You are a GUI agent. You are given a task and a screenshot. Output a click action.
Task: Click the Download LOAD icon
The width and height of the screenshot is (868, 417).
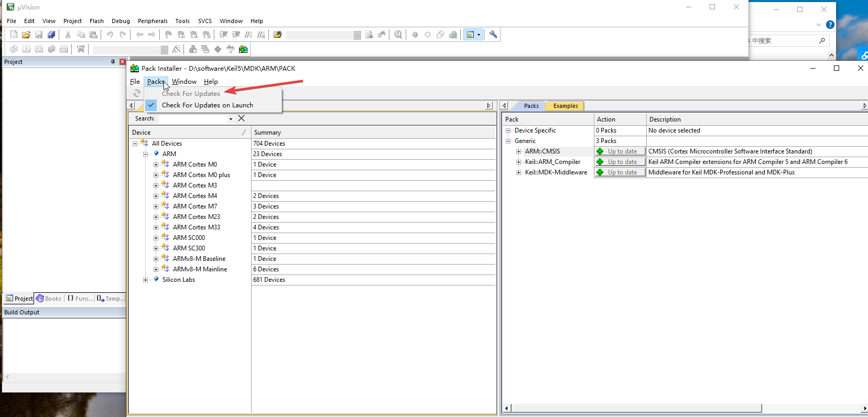pyautogui.click(x=81, y=49)
